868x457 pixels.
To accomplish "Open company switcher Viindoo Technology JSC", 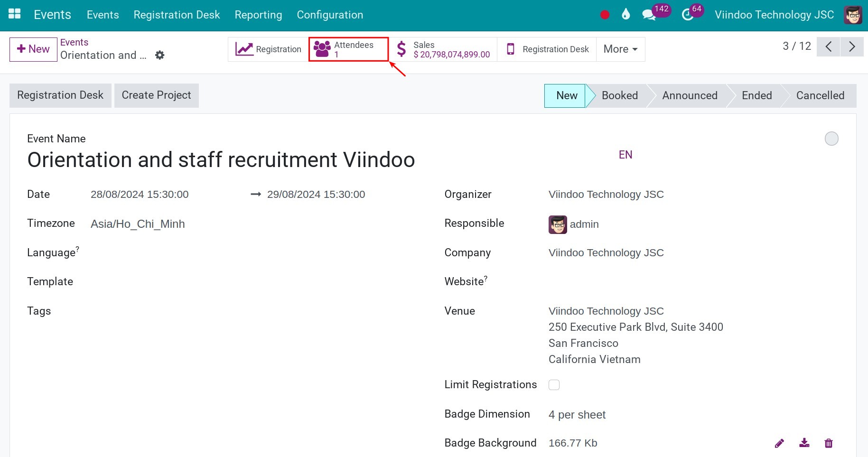I will click(x=774, y=15).
